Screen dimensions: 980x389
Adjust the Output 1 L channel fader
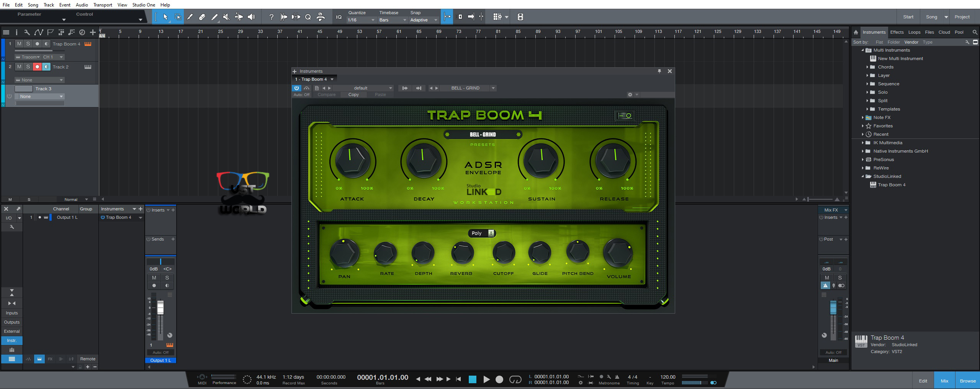[160, 308]
